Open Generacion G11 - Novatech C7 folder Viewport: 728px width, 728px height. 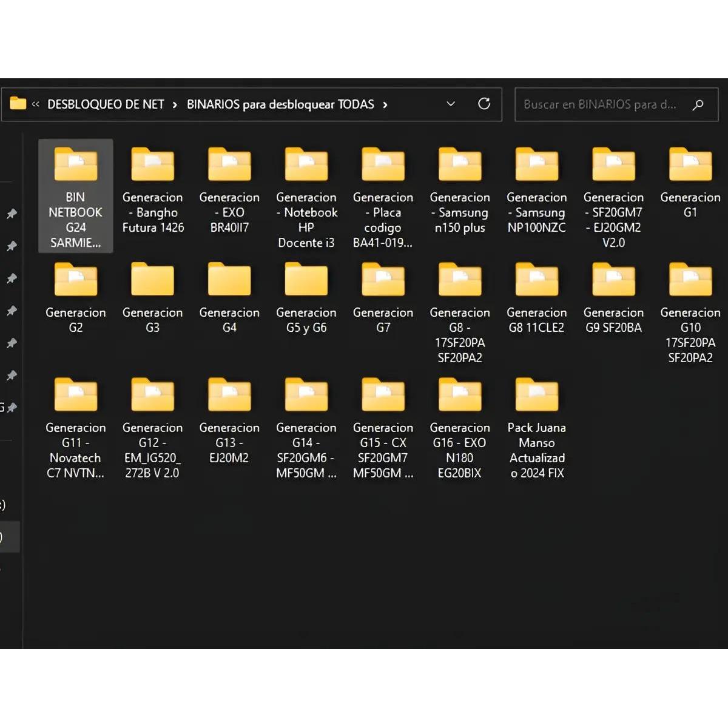pos(75,427)
